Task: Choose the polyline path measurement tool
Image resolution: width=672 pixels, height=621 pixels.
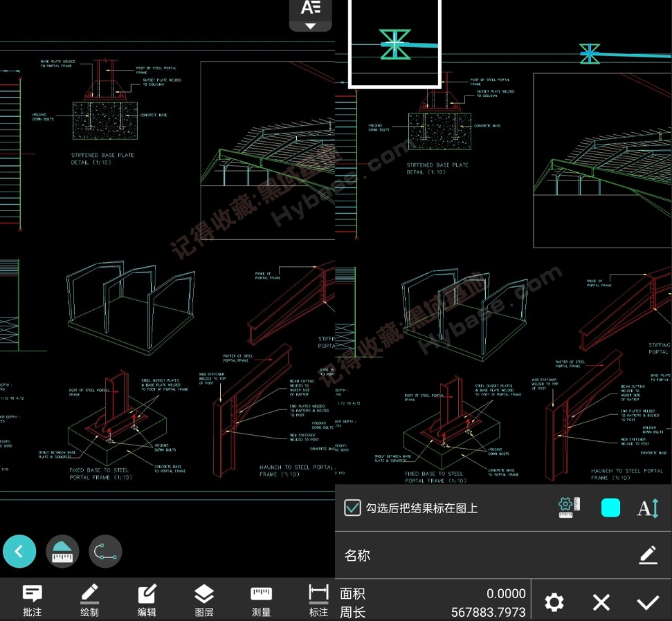Action: point(105,551)
